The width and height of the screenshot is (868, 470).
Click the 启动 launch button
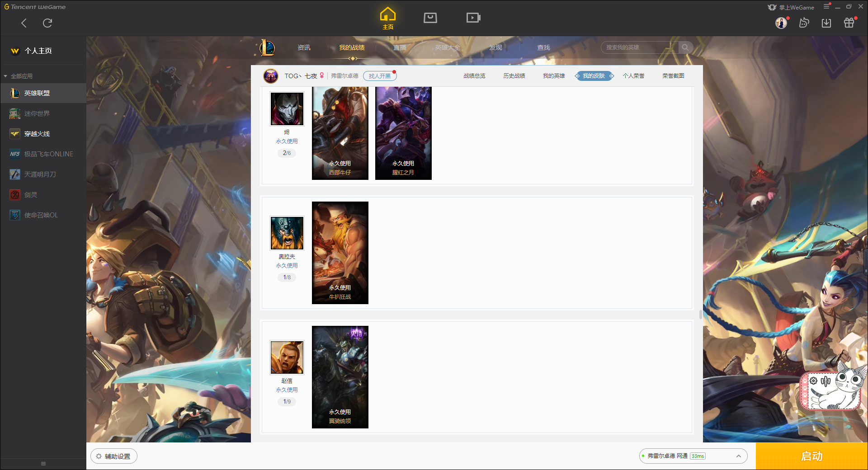tap(811, 456)
